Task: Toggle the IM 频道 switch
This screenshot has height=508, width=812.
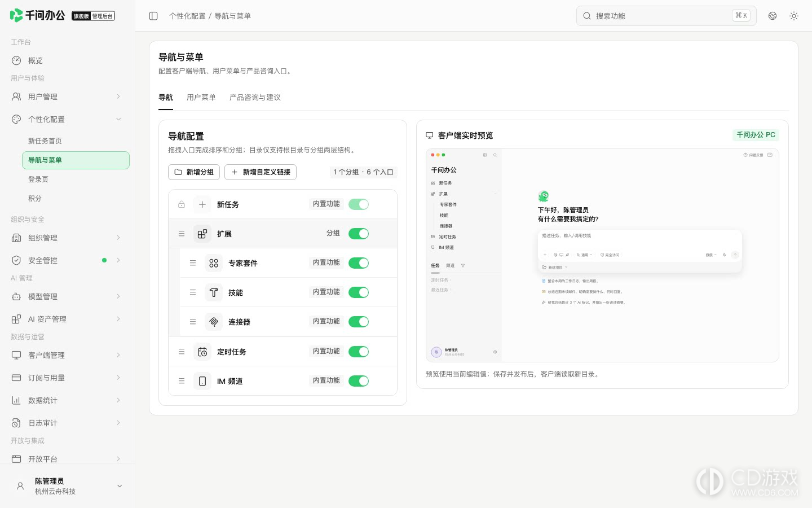Action: (359, 381)
